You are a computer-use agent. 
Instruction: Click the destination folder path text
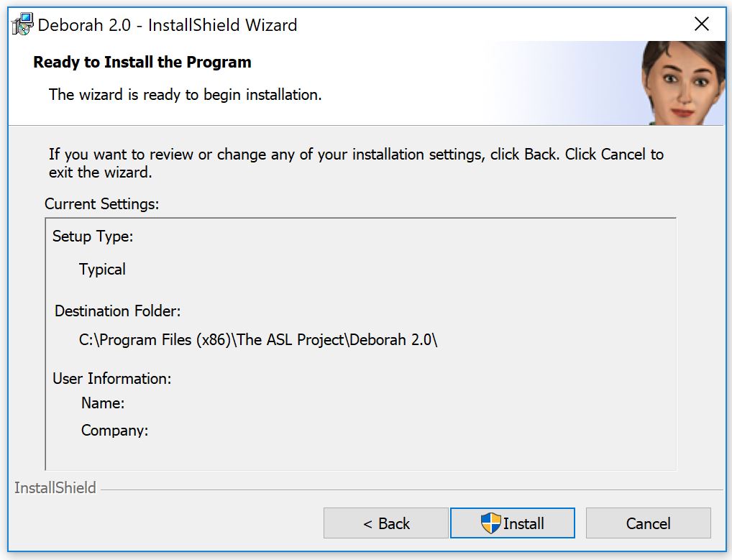(x=258, y=340)
